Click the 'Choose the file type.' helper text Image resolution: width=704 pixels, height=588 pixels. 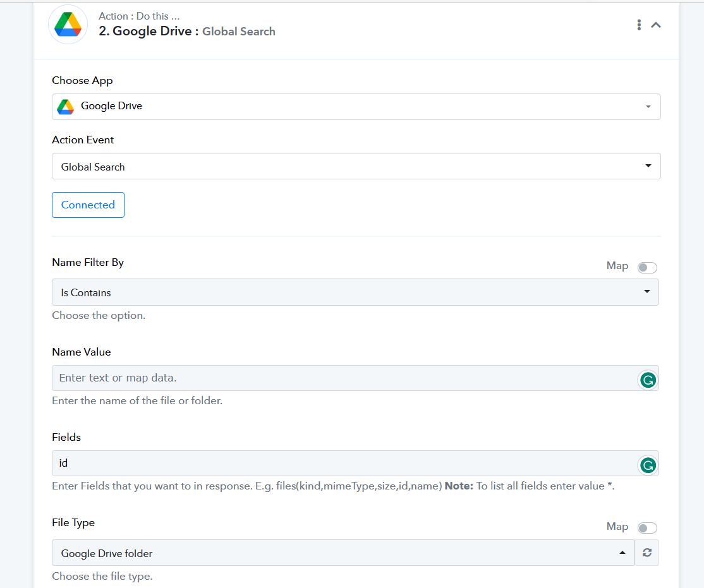coord(102,576)
